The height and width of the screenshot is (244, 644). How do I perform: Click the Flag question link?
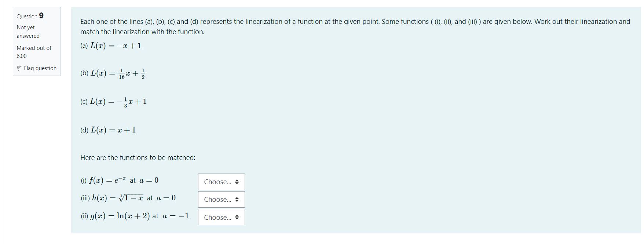(x=41, y=68)
